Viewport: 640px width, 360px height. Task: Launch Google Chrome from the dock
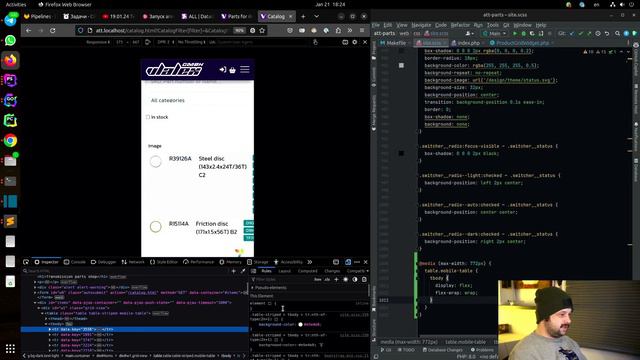pyautogui.click(x=10, y=141)
